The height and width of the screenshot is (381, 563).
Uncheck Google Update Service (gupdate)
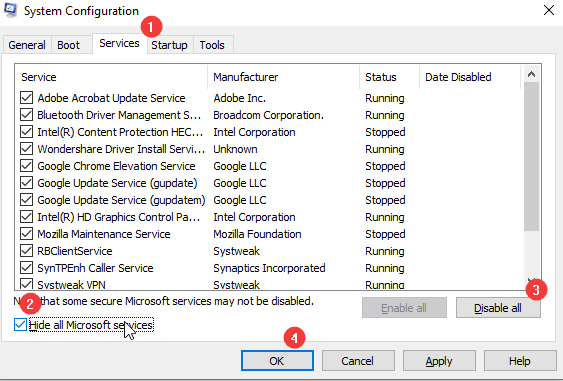click(27, 183)
